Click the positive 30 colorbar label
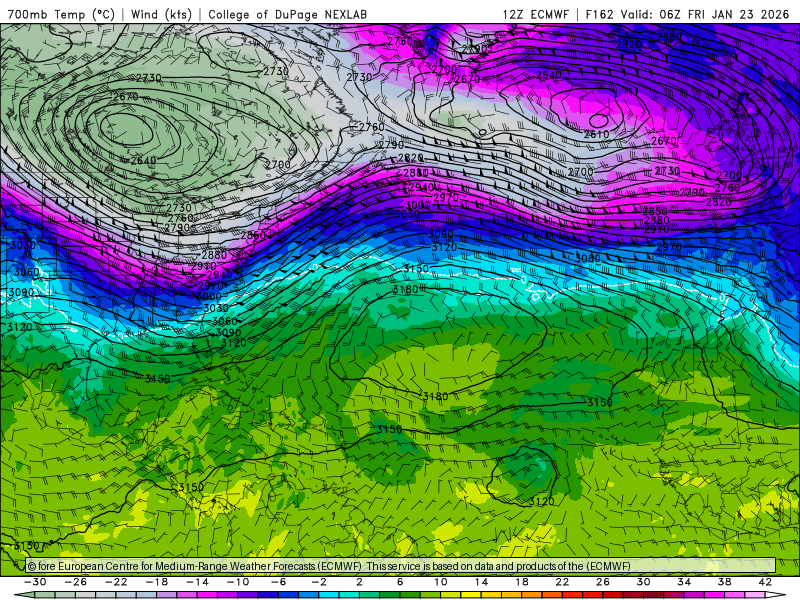Viewport: 800px width, 600px height. [643, 582]
